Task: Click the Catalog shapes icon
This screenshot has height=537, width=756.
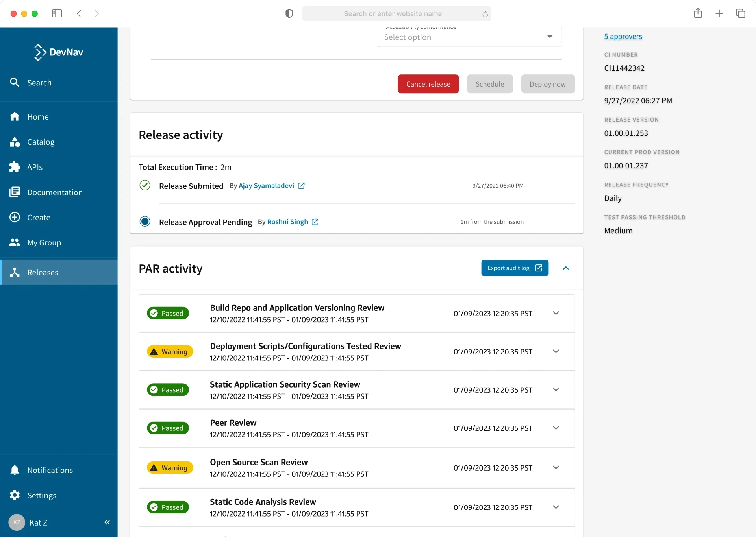Action: click(15, 142)
